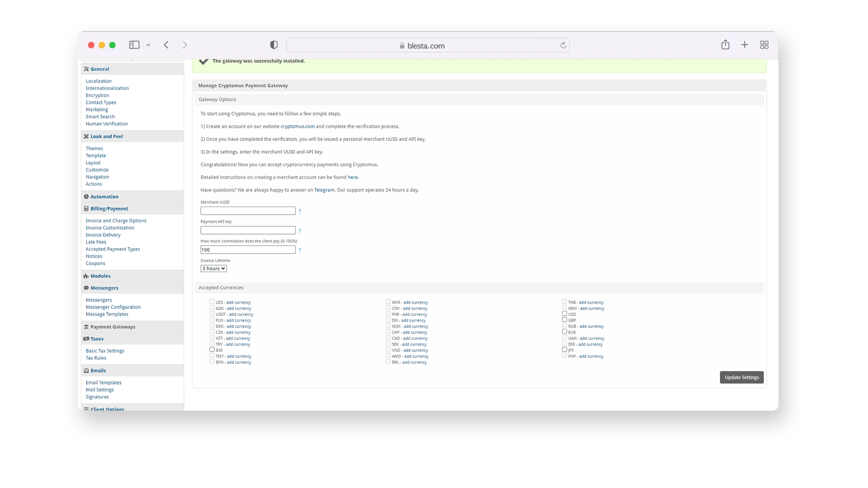Open the Taxes section
868x488 pixels.
point(97,339)
